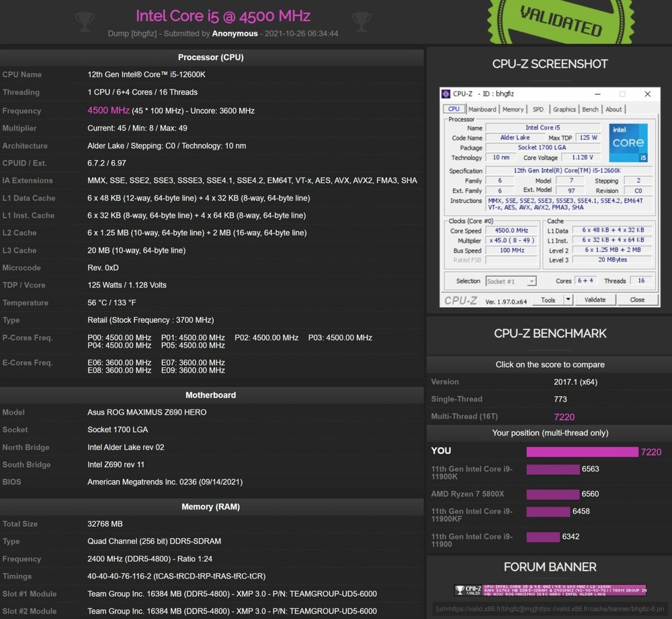Image resolution: width=672 pixels, height=619 pixels.
Task: Click the Multi-Thread score 7220 to compare
Action: coord(564,416)
